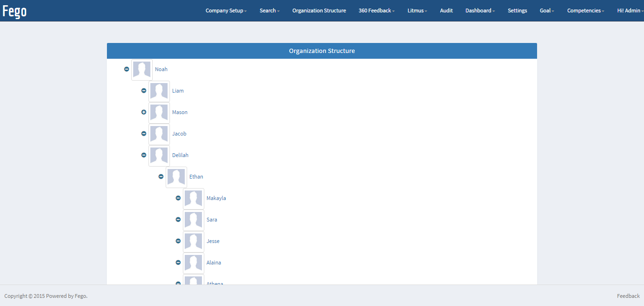Click Mason's profile picture placeholder
The height and width of the screenshot is (306, 644).
(x=159, y=113)
